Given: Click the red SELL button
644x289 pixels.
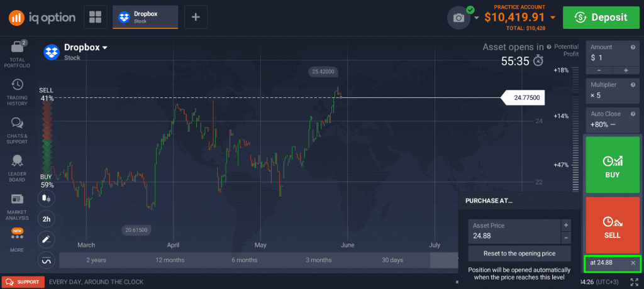Looking at the screenshot, I should point(613,226).
